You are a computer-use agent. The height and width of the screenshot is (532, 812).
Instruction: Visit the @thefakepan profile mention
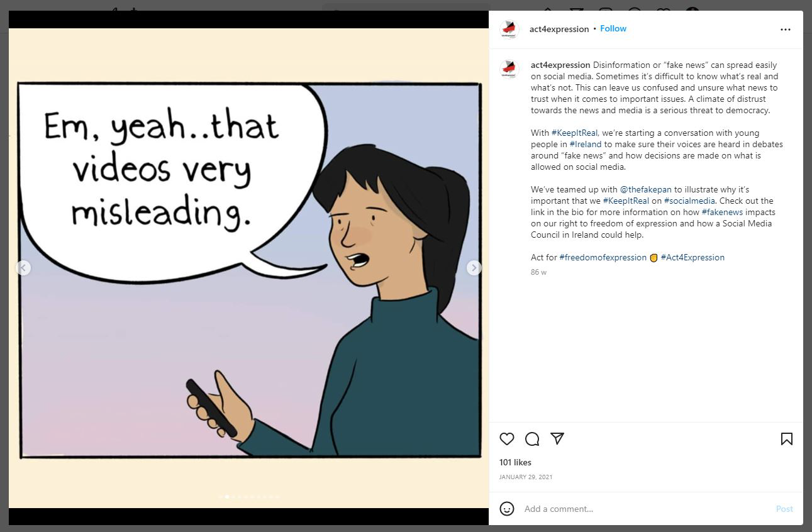click(645, 190)
